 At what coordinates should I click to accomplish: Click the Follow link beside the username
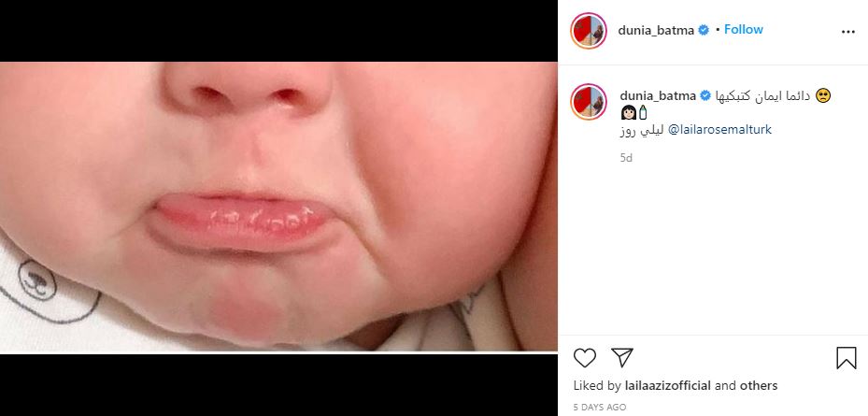pyautogui.click(x=744, y=30)
